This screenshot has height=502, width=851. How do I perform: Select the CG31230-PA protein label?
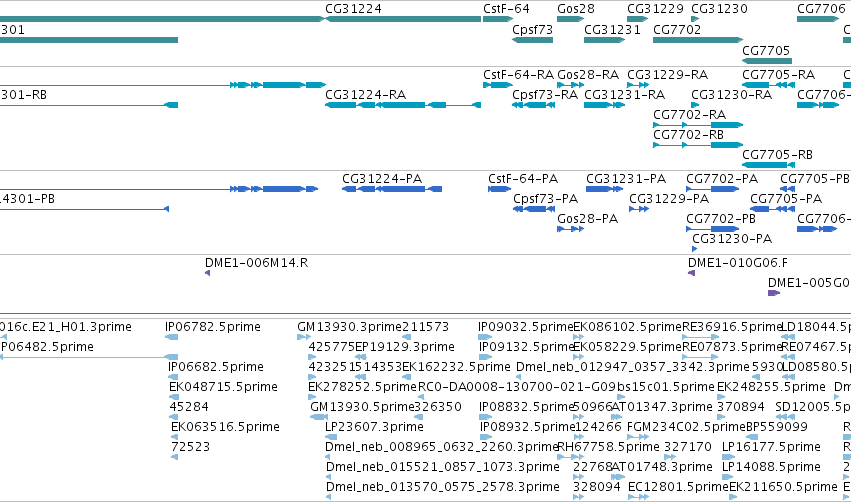[x=732, y=239]
